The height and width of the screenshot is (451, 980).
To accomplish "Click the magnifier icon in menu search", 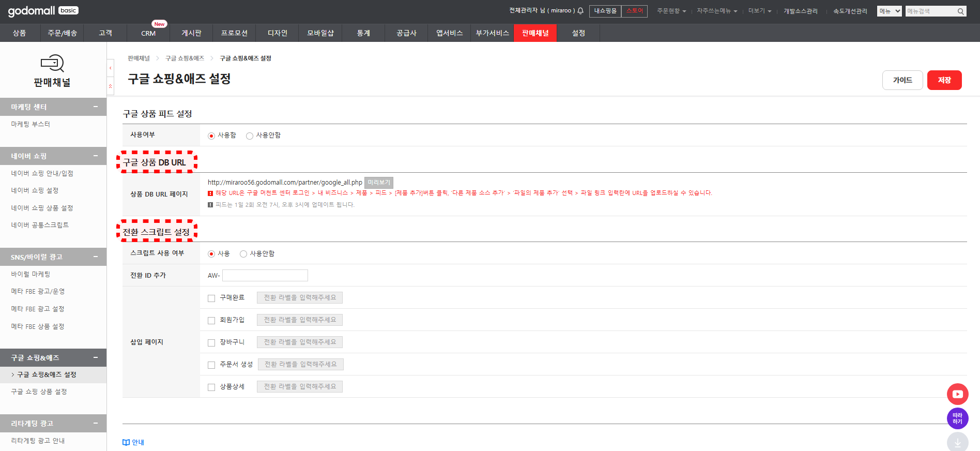I will [x=960, y=11].
